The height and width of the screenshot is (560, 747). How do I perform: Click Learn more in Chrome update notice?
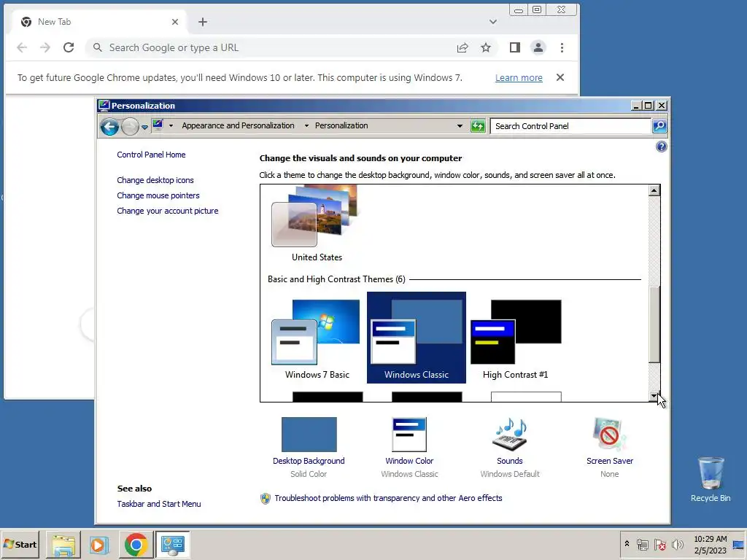pyautogui.click(x=519, y=77)
